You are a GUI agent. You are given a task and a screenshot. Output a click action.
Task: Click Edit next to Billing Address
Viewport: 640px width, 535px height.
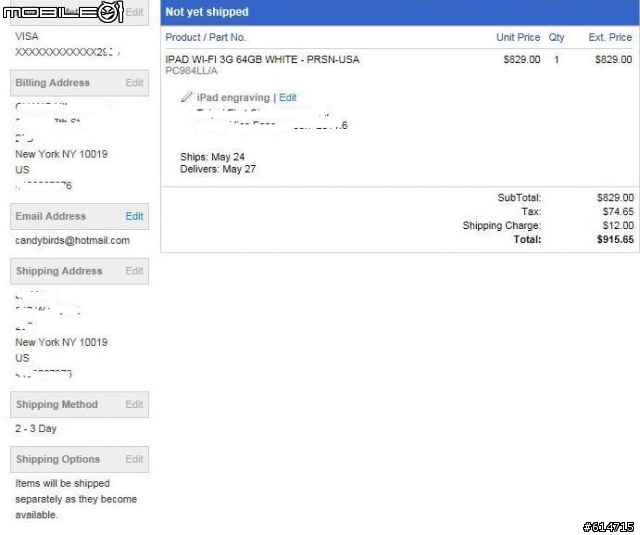(x=134, y=83)
